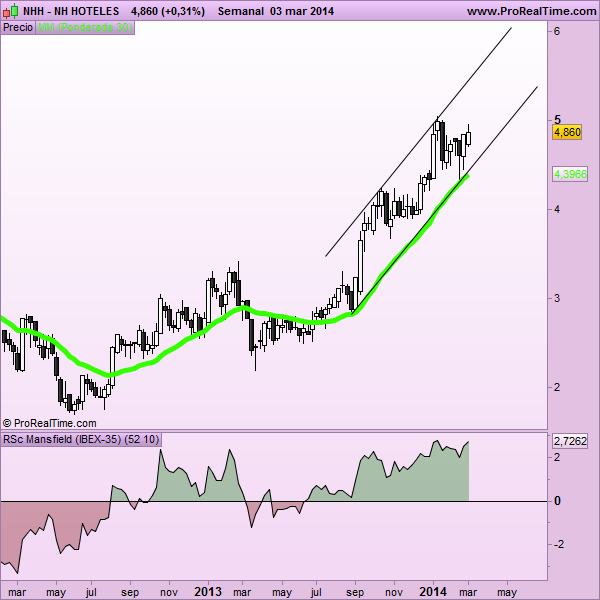
Task: Open the RSc Mansfield (IBEX-35) indicator label
Action: [81, 439]
